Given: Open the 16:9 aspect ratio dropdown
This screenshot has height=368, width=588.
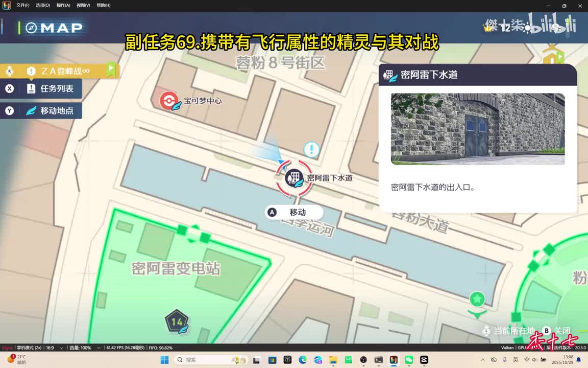Looking at the screenshot, I should (55, 348).
